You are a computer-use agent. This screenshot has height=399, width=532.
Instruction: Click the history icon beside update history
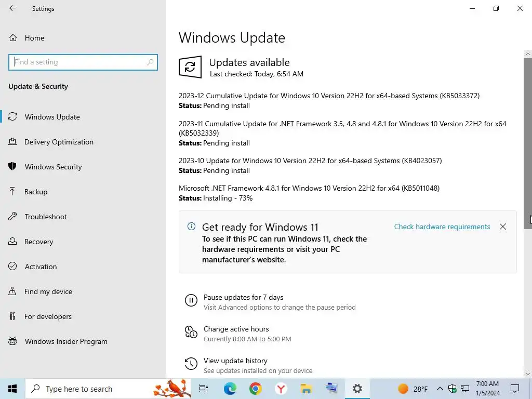coord(191,363)
